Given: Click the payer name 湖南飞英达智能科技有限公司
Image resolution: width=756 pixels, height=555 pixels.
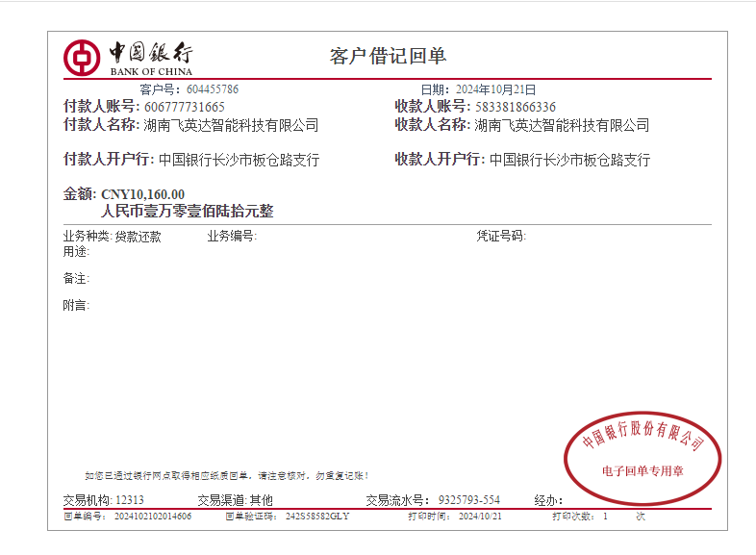Looking at the screenshot, I should pyautogui.click(x=231, y=125).
